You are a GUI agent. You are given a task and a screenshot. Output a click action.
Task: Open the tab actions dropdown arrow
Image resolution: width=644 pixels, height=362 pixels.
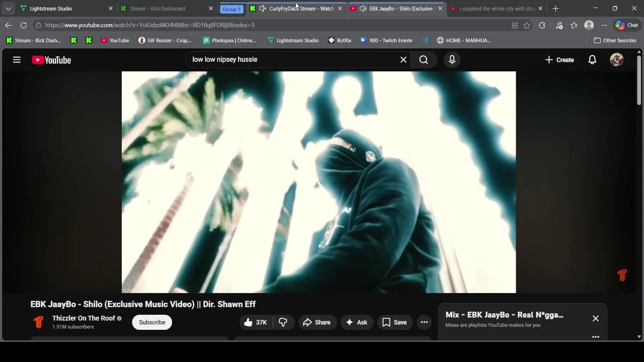point(9,9)
